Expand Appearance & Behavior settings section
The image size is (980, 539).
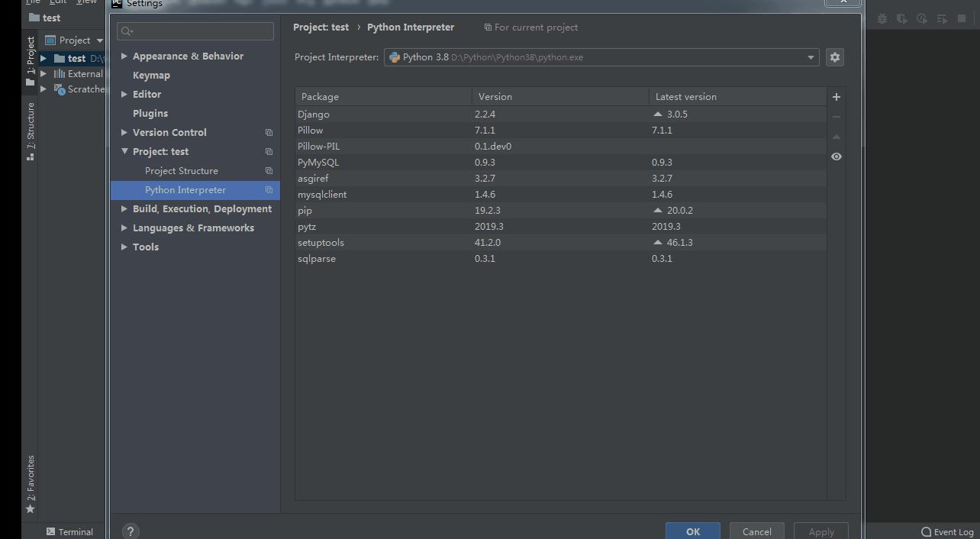coord(124,56)
